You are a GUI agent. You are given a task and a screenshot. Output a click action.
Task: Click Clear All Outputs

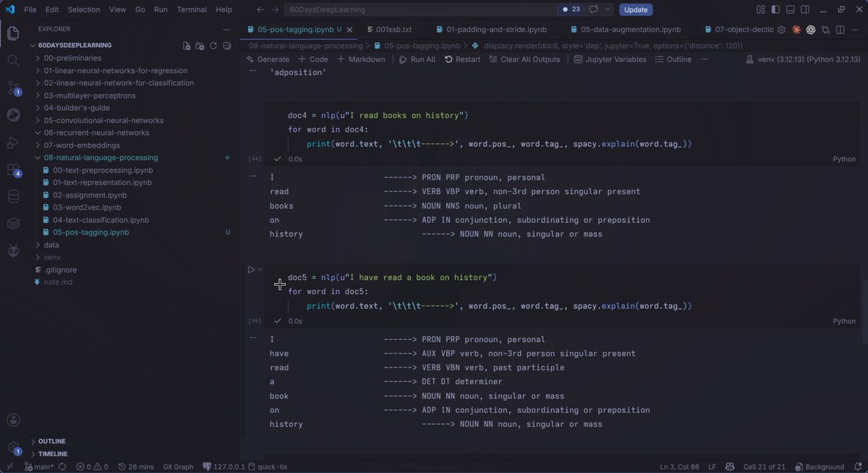coord(524,59)
